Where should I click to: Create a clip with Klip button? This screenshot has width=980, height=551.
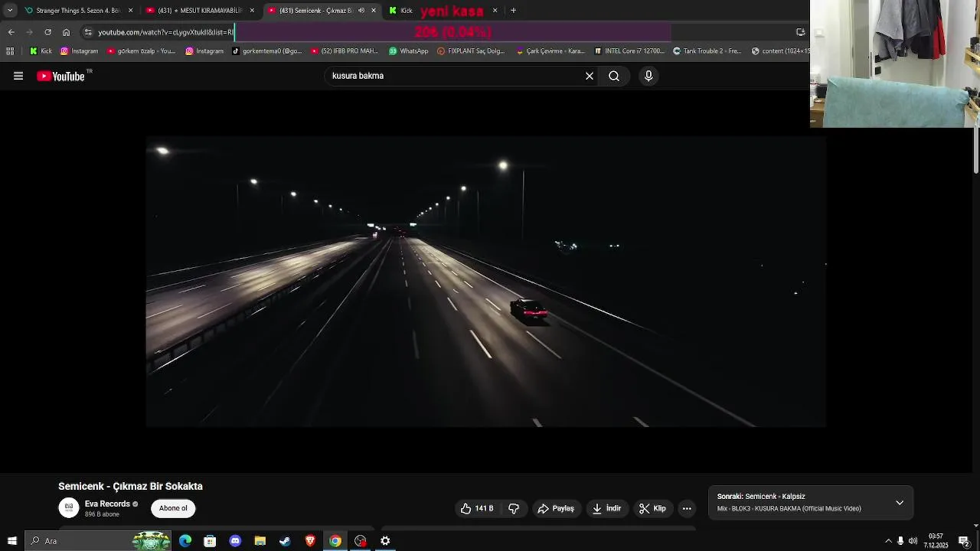click(653, 508)
